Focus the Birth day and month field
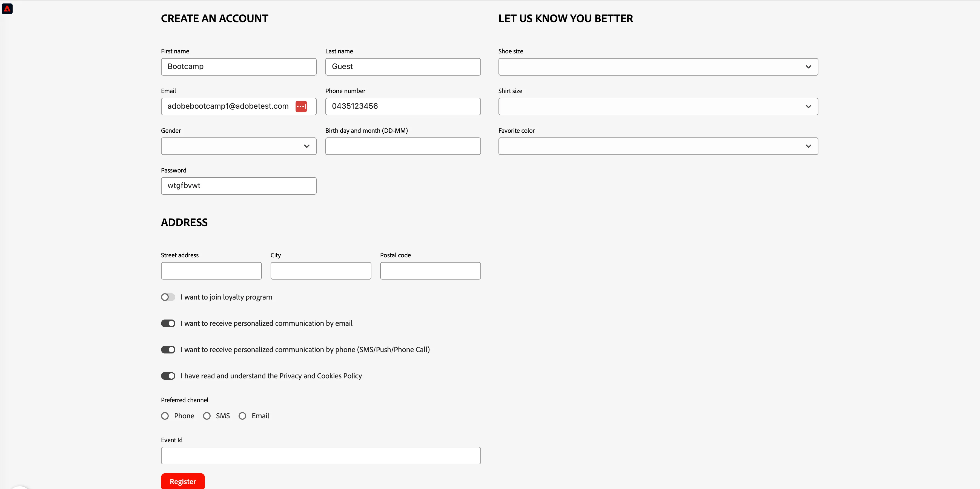The image size is (980, 489). [x=403, y=146]
